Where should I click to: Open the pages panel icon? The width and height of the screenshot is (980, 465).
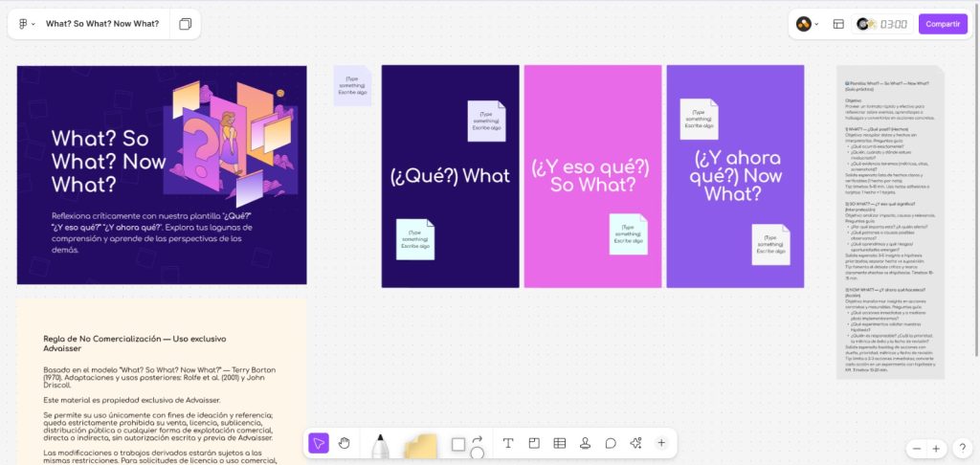pyautogui.click(x=185, y=24)
